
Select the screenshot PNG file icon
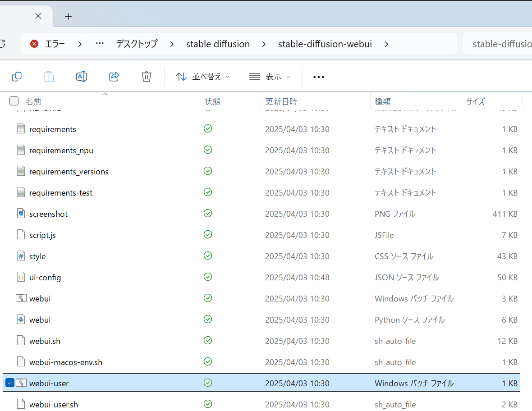click(x=21, y=213)
